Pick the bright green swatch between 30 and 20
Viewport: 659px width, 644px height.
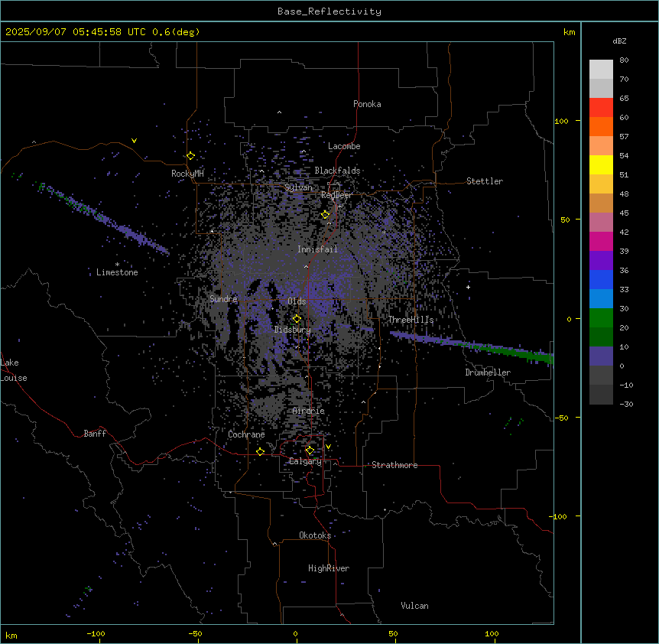tap(601, 318)
